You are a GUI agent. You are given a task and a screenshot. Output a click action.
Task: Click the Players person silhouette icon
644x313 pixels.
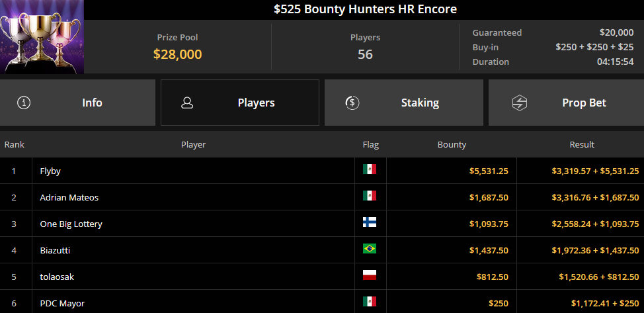187,103
